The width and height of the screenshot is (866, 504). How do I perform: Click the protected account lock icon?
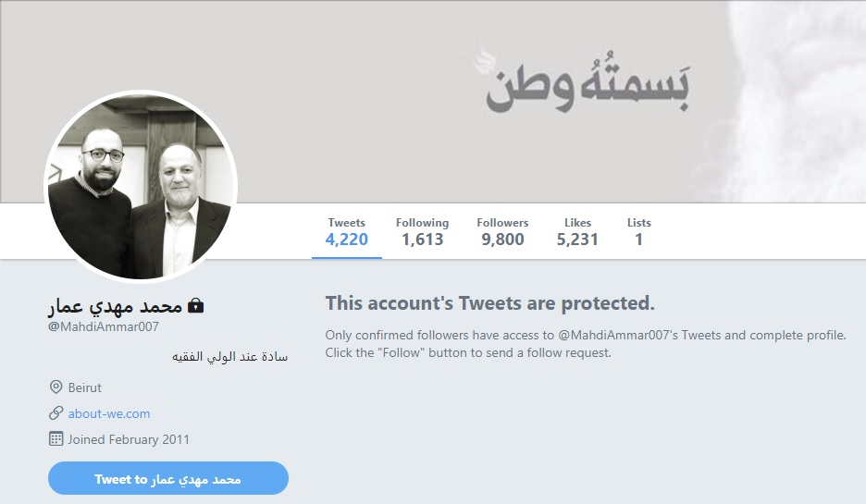click(195, 305)
